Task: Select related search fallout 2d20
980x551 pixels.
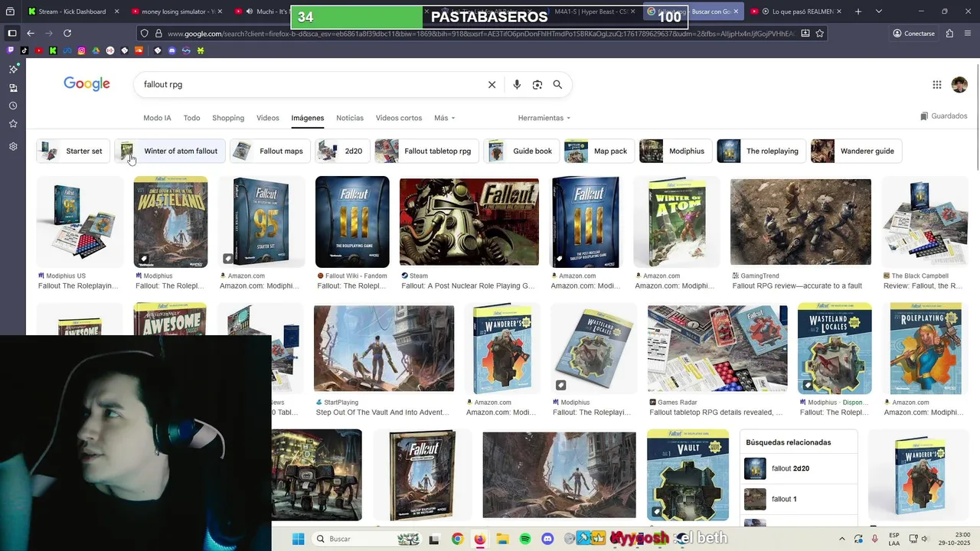Action: click(799, 468)
